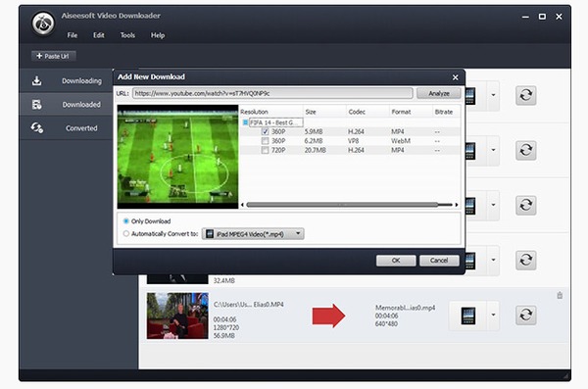
Task: Open the Tools menu
Action: [127, 35]
